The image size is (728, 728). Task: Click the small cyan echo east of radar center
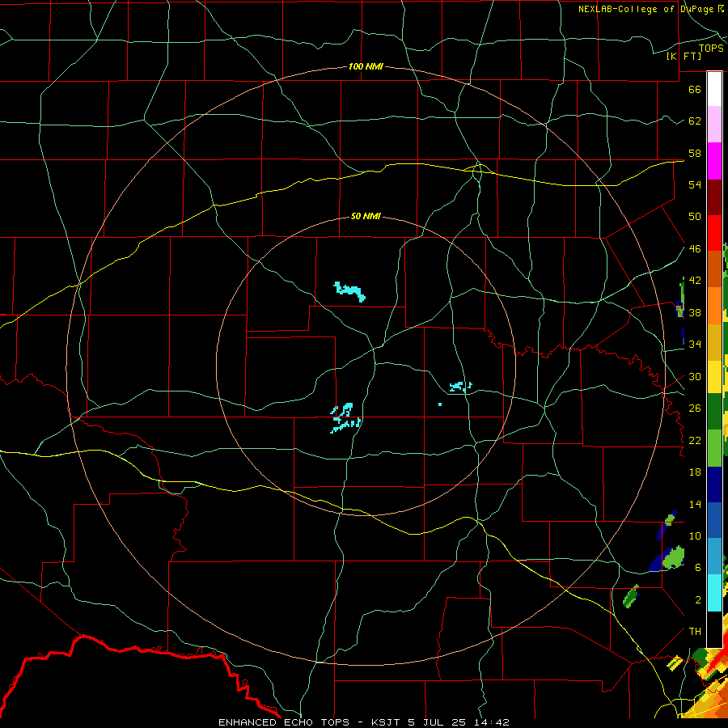(x=460, y=387)
